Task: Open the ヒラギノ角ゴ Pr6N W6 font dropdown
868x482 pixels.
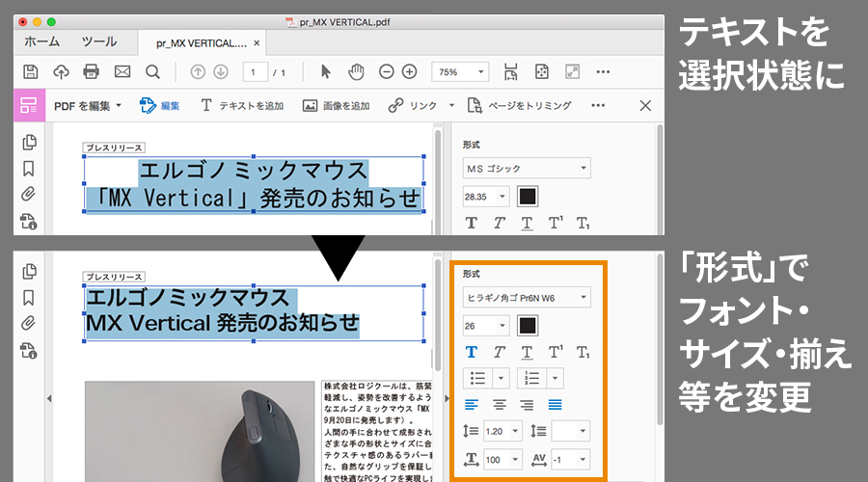Action: [527, 298]
